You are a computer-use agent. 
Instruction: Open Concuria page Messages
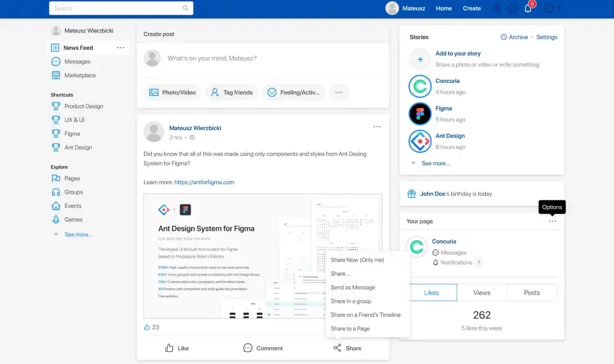point(449,253)
